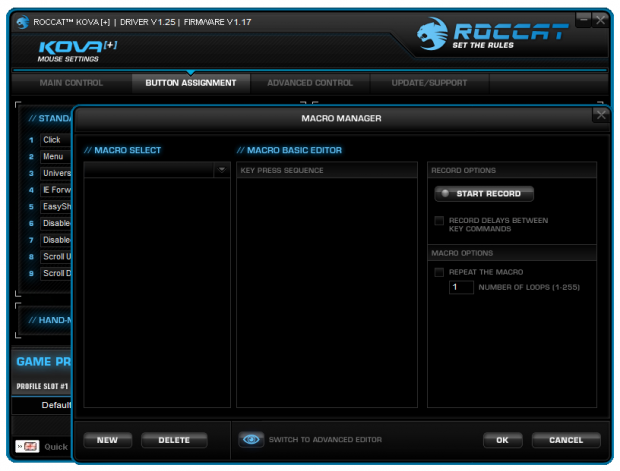The image size is (620, 471).
Task: Click Delete macro button
Action: click(x=174, y=440)
